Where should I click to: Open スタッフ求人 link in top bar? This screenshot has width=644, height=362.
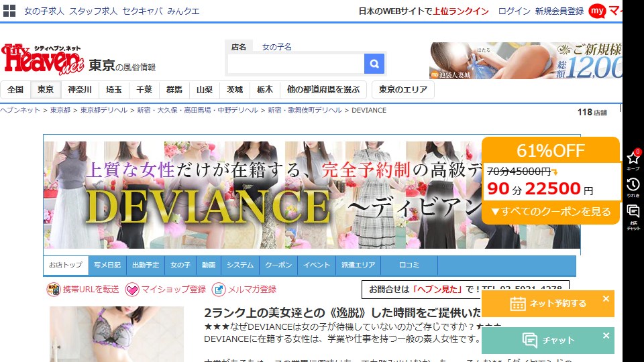(93, 11)
